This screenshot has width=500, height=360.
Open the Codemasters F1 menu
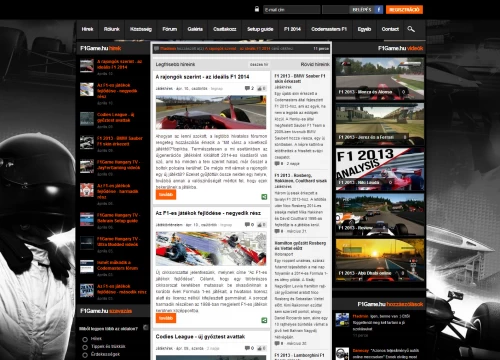click(329, 29)
